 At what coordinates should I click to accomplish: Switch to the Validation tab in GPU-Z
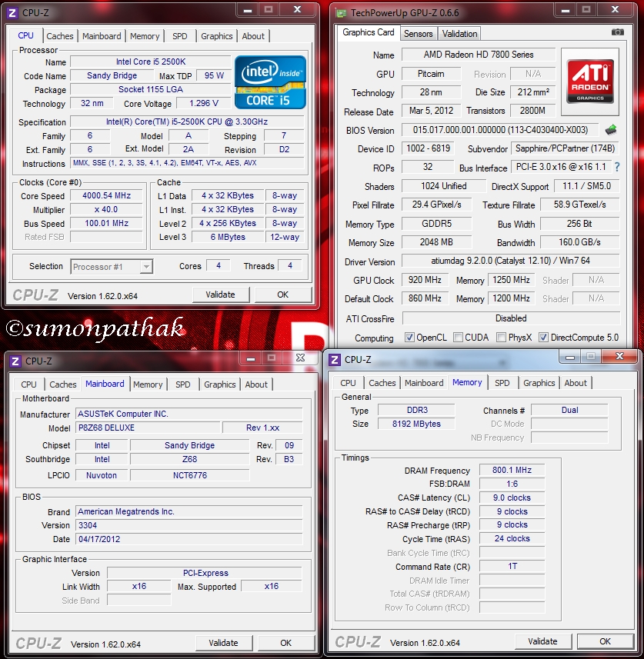(459, 34)
